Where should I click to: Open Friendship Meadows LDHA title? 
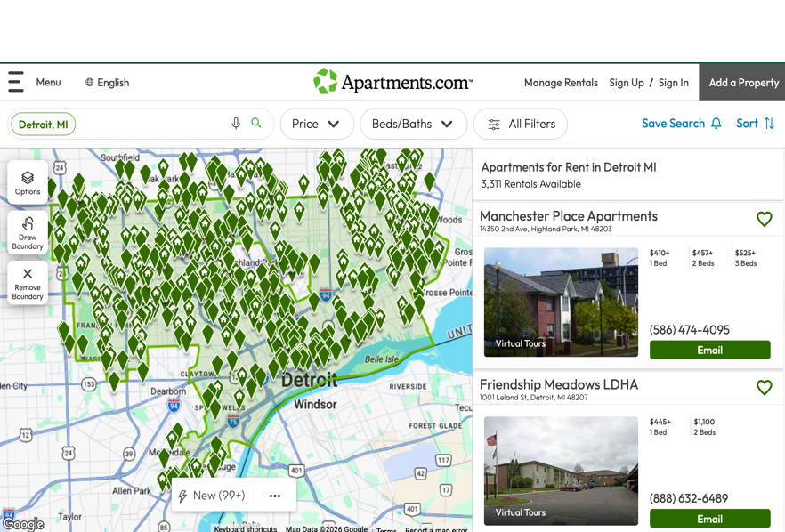tap(559, 384)
